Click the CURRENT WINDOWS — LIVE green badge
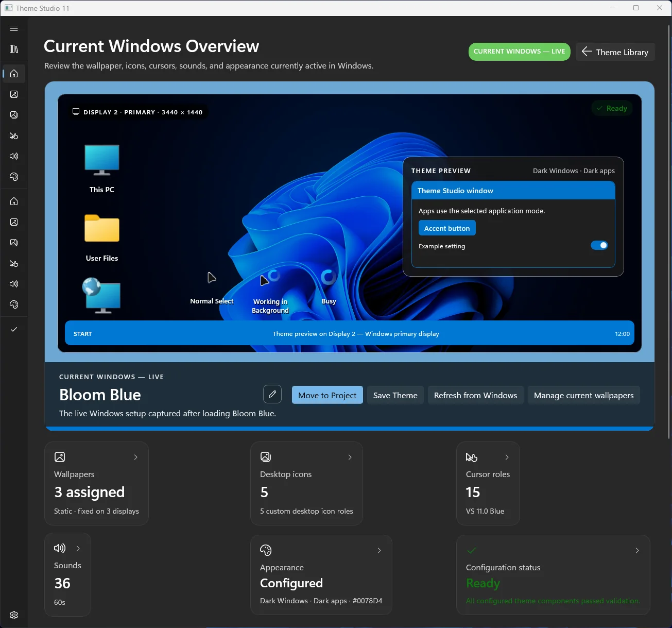 520,52
